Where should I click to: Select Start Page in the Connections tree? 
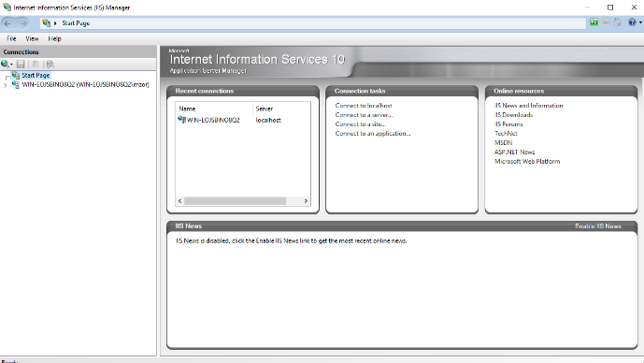tap(36, 75)
